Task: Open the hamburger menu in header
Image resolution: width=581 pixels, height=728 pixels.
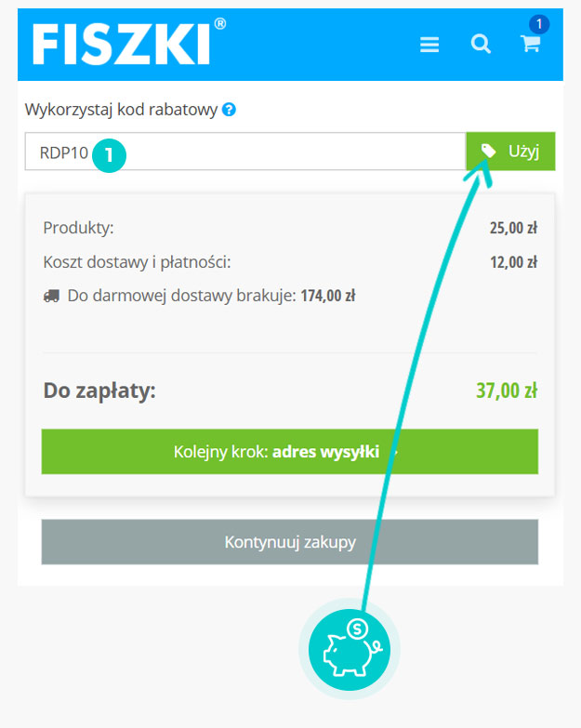Action: point(429,45)
